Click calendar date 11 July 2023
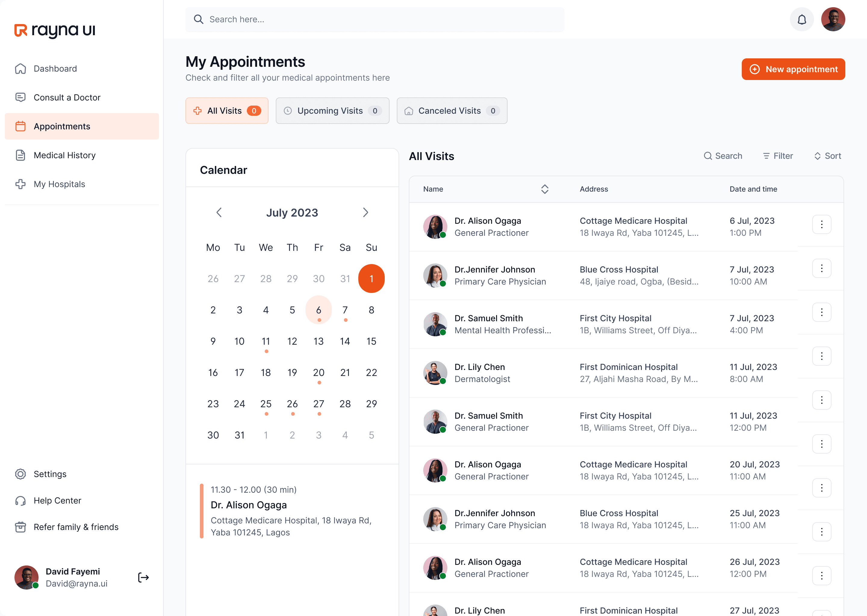 click(x=266, y=341)
